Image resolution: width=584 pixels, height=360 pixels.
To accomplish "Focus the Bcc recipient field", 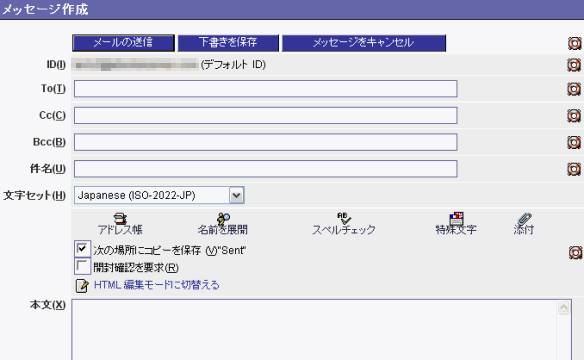I will tap(266, 142).
